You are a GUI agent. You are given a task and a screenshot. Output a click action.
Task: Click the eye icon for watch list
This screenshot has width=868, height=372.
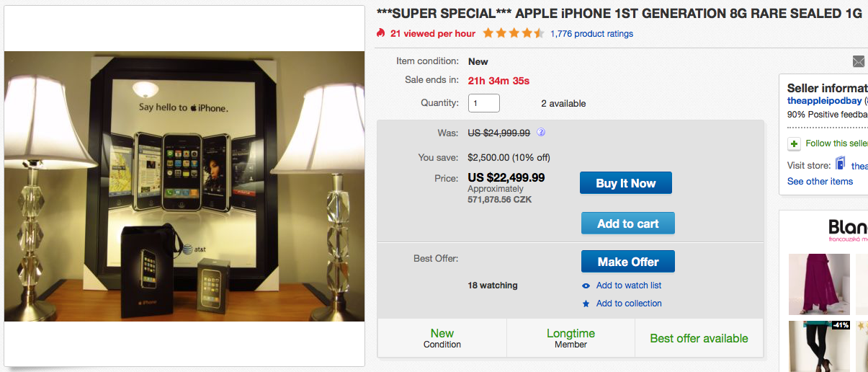(586, 285)
